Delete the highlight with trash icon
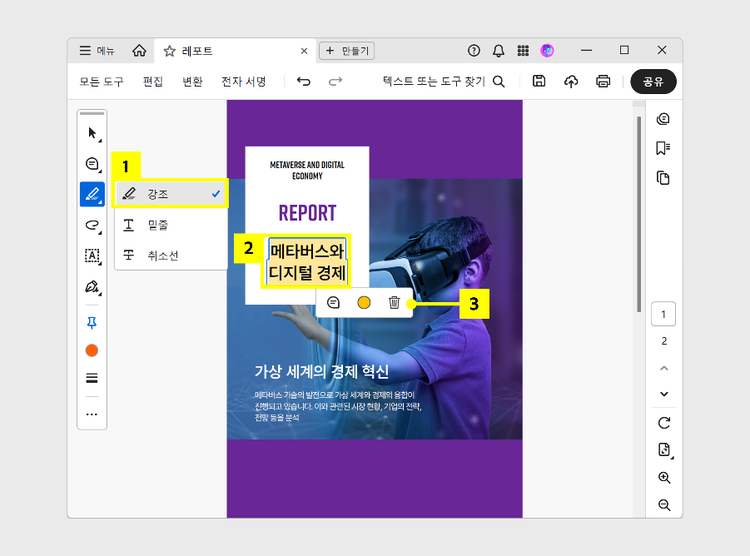 pyautogui.click(x=394, y=302)
